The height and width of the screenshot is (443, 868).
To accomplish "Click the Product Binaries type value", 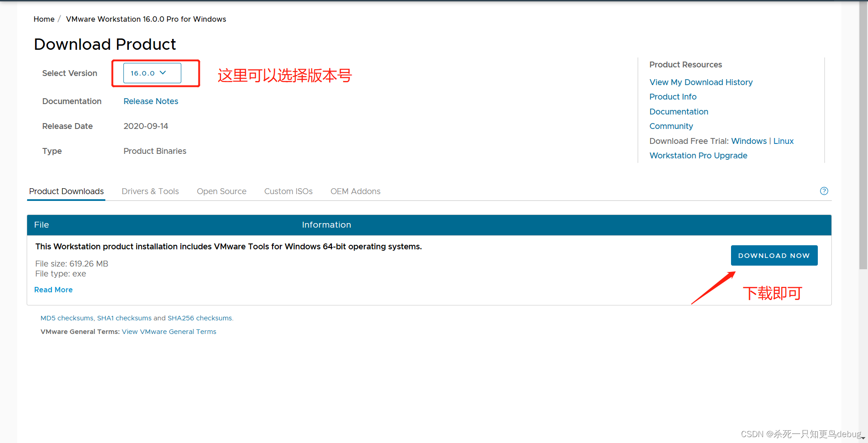I will tap(155, 151).
